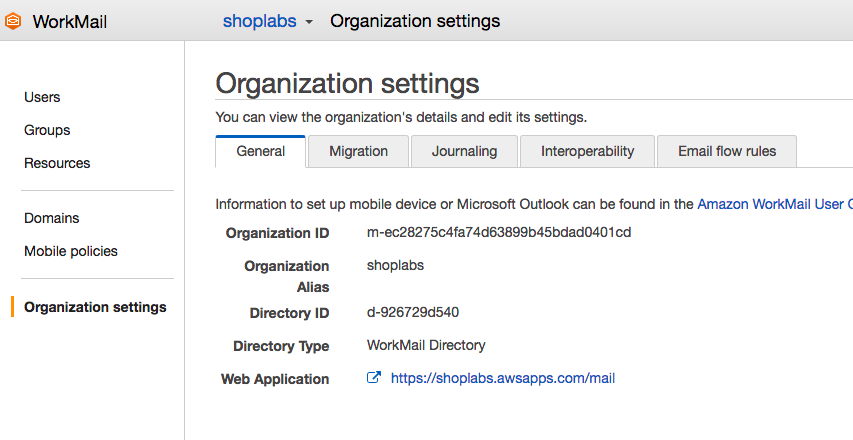Click the Organization Alias value shoplabs
Viewport: 853px width, 440px height.
(395, 265)
